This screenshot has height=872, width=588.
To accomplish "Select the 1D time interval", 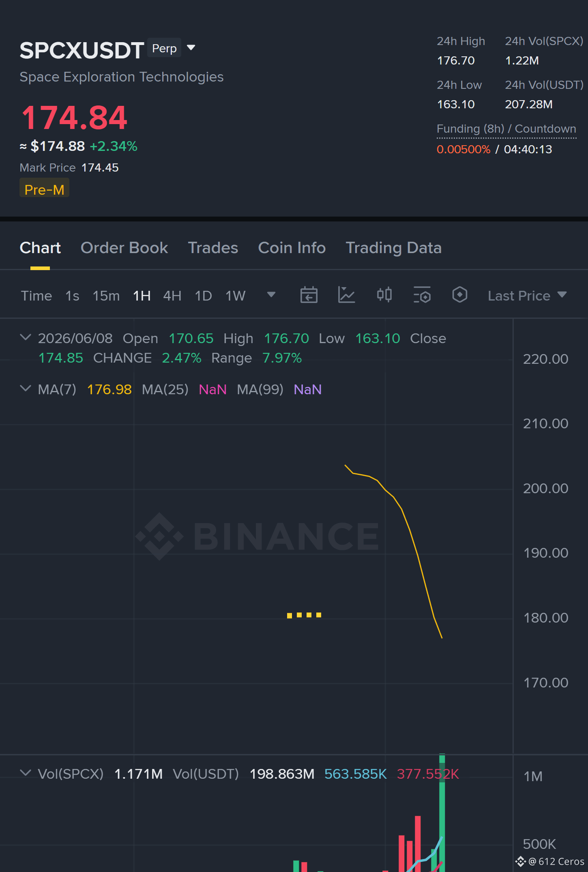I will (x=203, y=296).
